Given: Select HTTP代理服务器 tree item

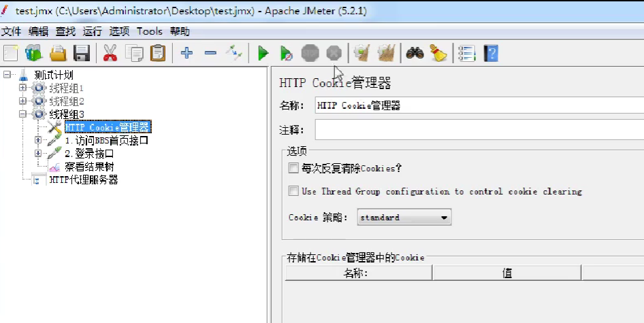Looking at the screenshot, I should click(x=83, y=180).
